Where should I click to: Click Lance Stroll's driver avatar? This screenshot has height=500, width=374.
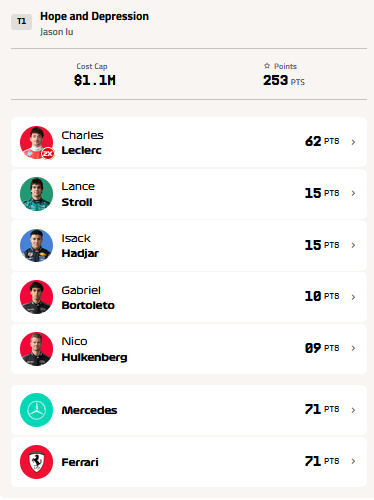pos(37,194)
